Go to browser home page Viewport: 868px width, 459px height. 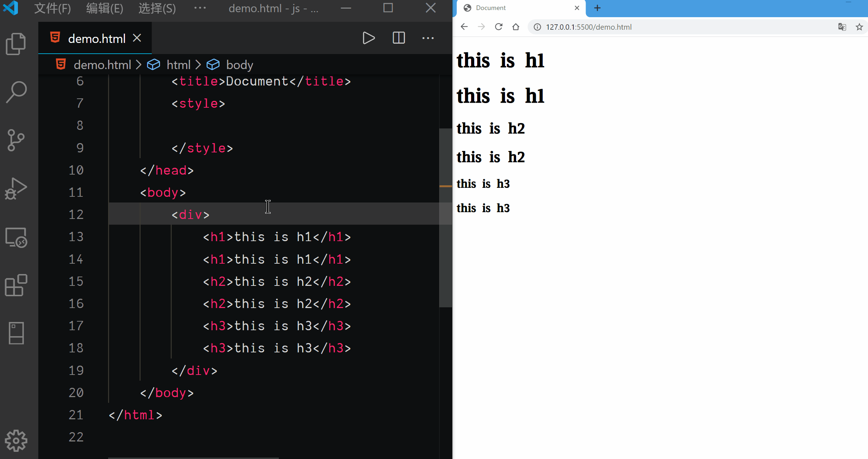pos(515,27)
